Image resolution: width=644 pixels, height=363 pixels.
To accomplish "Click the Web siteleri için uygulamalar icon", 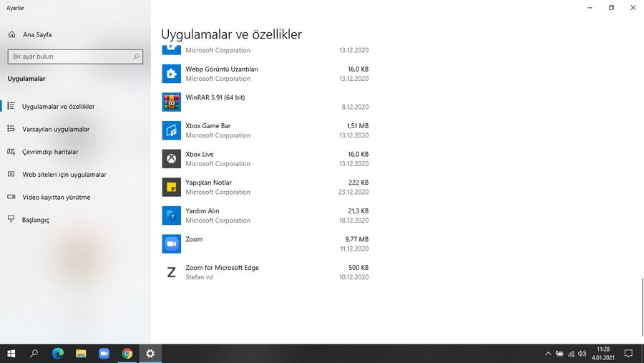I will tap(11, 174).
